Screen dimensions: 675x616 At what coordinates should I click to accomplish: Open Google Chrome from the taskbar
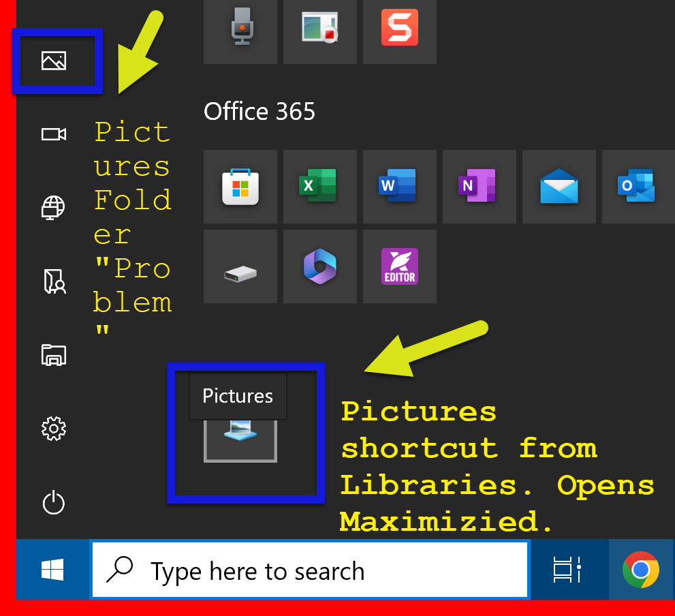pyautogui.click(x=640, y=570)
